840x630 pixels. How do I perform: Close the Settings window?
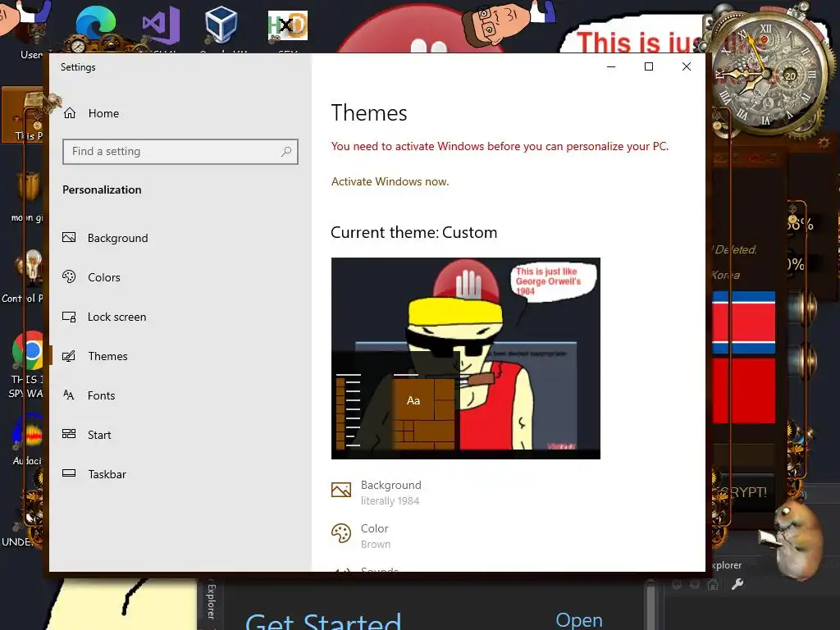tap(687, 66)
